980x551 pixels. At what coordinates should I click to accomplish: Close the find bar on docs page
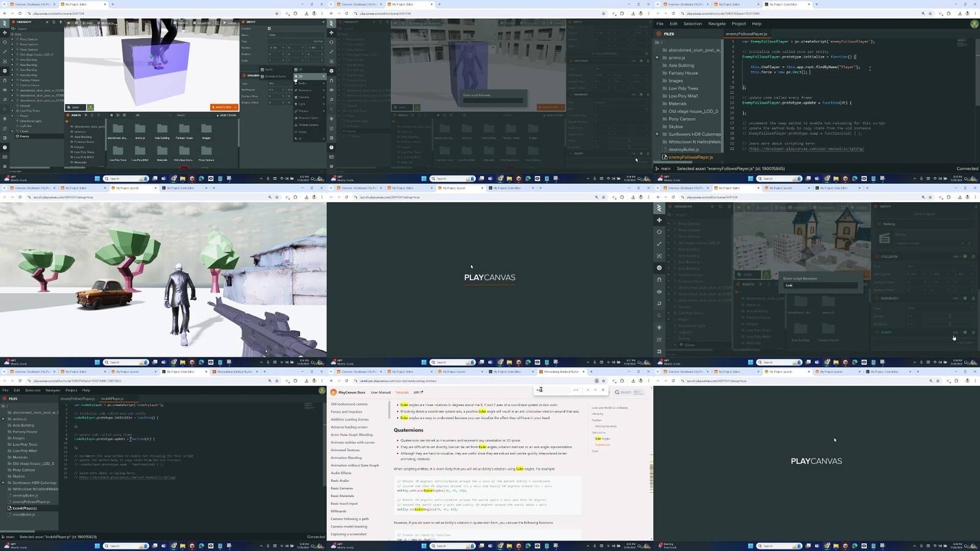tap(603, 390)
